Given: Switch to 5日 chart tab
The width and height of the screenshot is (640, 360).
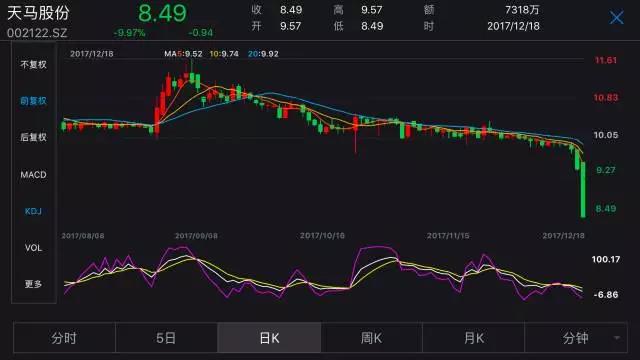Looking at the screenshot, I should pyautogui.click(x=166, y=338).
